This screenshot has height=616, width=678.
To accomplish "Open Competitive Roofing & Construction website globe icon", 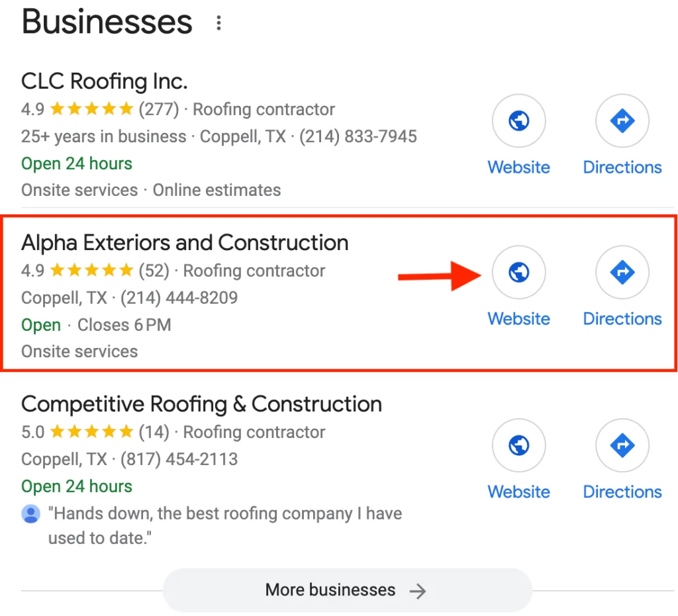I will pyautogui.click(x=518, y=445).
